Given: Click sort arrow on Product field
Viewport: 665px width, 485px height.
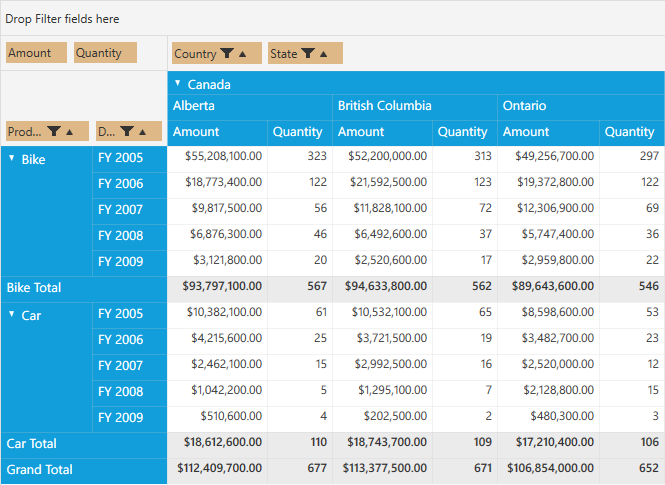Looking at the screenshot, I should pos(70,132).
